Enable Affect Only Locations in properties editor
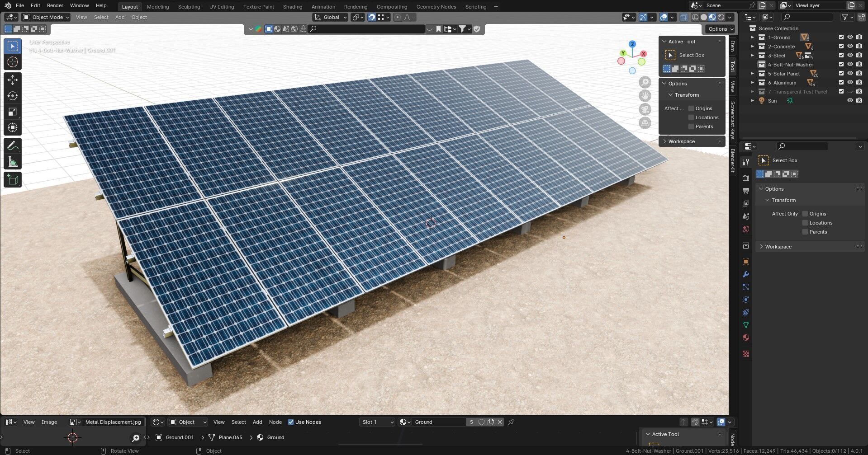This screenshot has height=455, width=868. (805, 223)
